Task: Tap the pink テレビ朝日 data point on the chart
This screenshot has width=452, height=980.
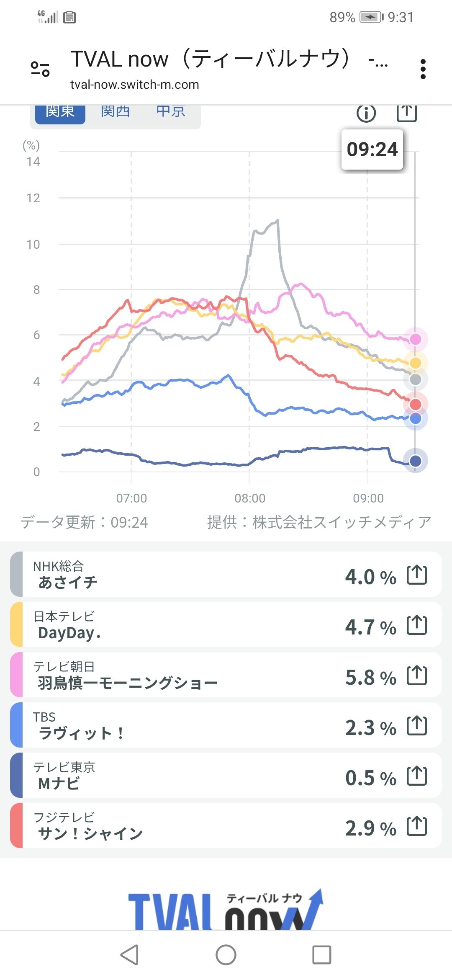Action: tap(415, 339)
